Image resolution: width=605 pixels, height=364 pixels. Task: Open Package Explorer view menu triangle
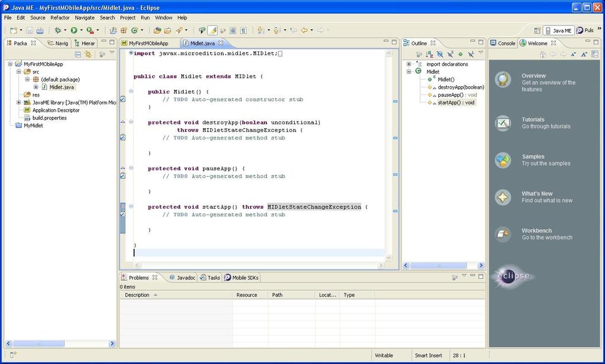112,53
